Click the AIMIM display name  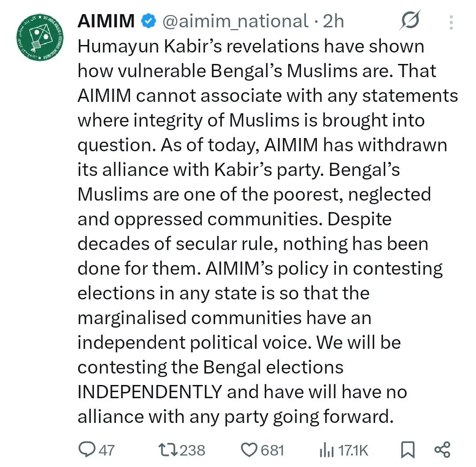(106, 21)
